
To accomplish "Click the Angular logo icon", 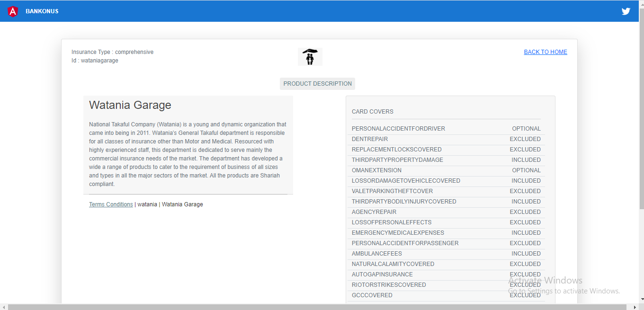I will [x=13, y=11].
